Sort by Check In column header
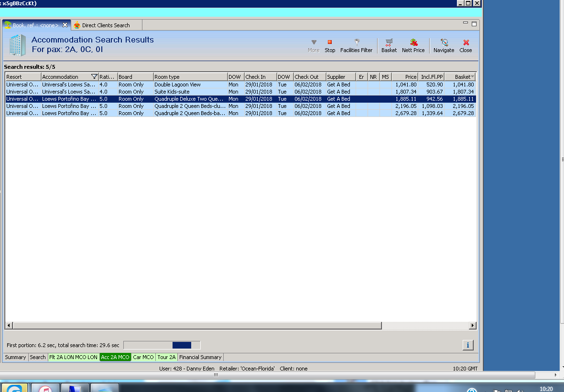The width and height of the screenshot is (564, 392). (260, 76)
